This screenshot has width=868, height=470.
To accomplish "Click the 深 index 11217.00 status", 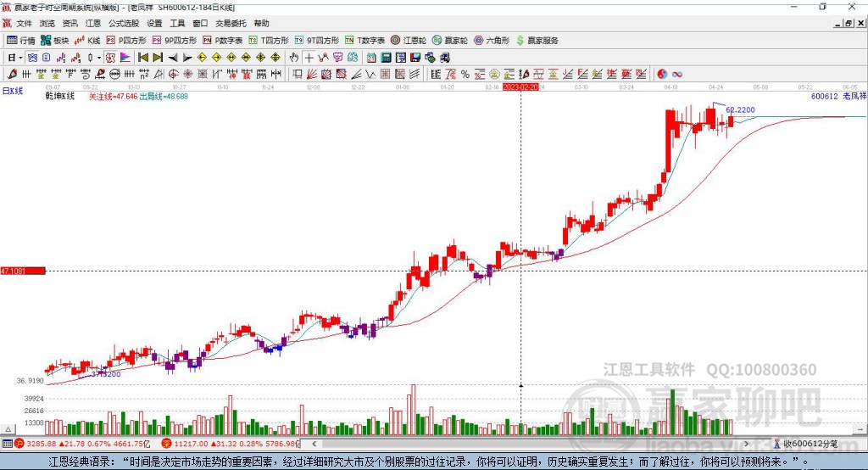I will pyautogui.click(x=231, y=444).
